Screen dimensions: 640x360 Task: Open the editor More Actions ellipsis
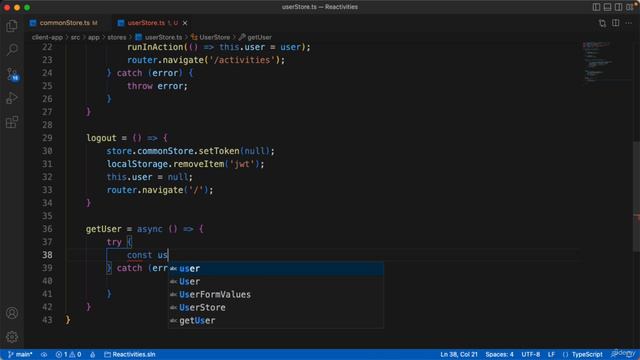pos(629,23)
